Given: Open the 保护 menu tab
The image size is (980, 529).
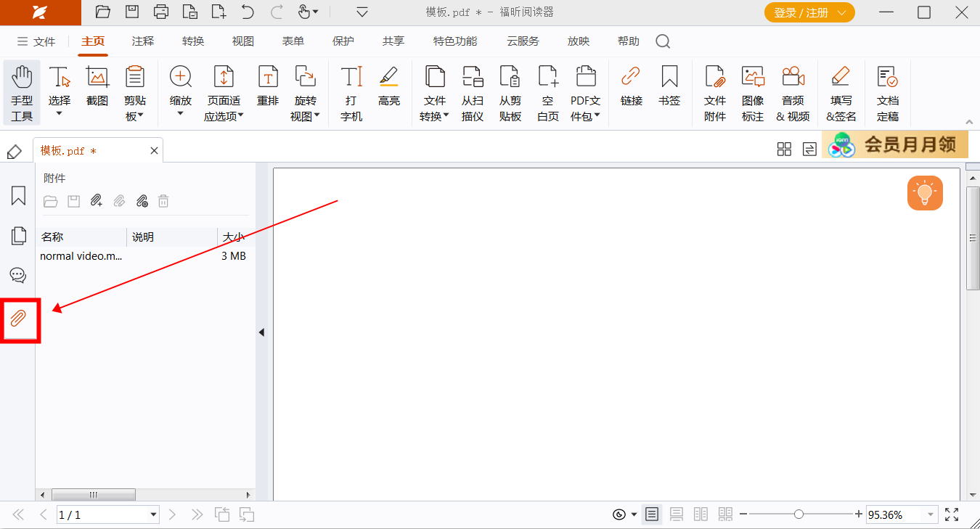Looking at the screenshot, I should tap(343, 41).
